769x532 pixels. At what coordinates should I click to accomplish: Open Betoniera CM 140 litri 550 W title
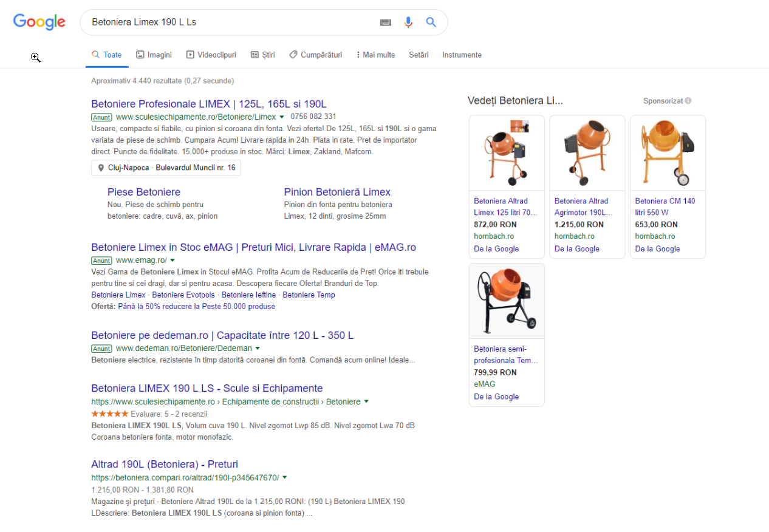click(665, 207)
